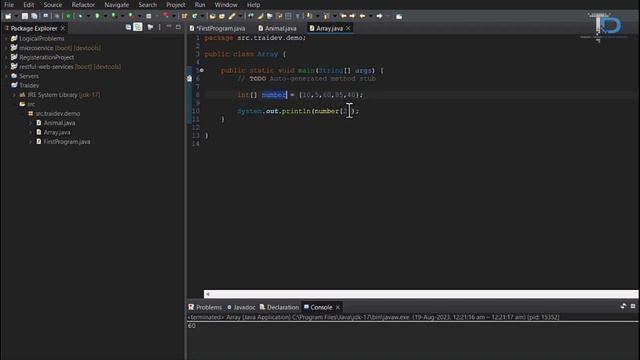
Task: Open Package Explorer view menu dots
Action: (x=160, y=27)
